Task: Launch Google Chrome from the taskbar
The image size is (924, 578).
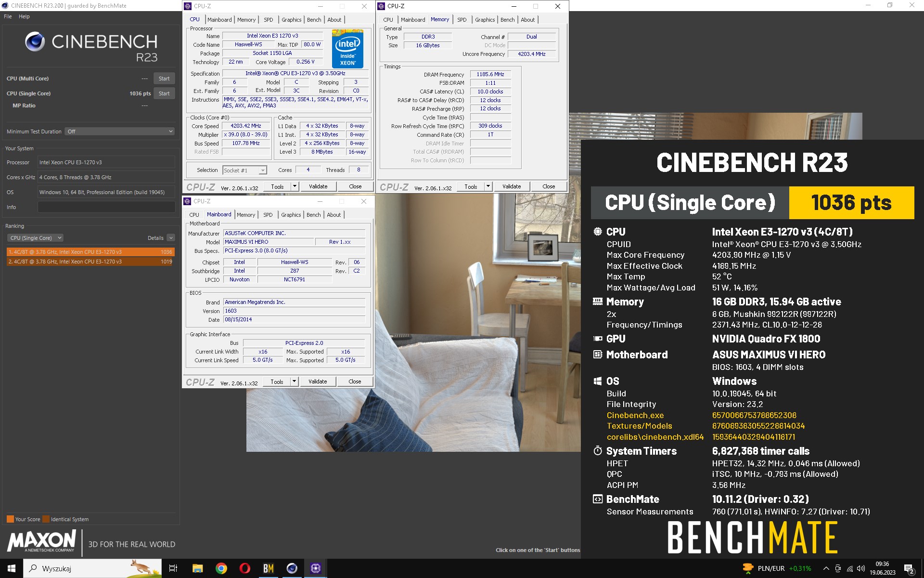Action: [x=221, y=568]
